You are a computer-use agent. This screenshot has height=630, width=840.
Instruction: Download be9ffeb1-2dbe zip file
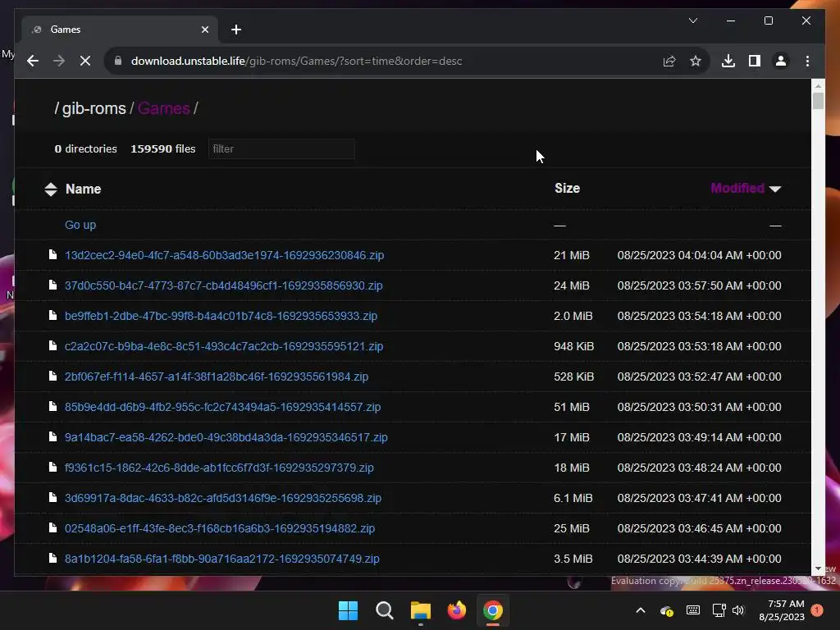coord(221,316)
